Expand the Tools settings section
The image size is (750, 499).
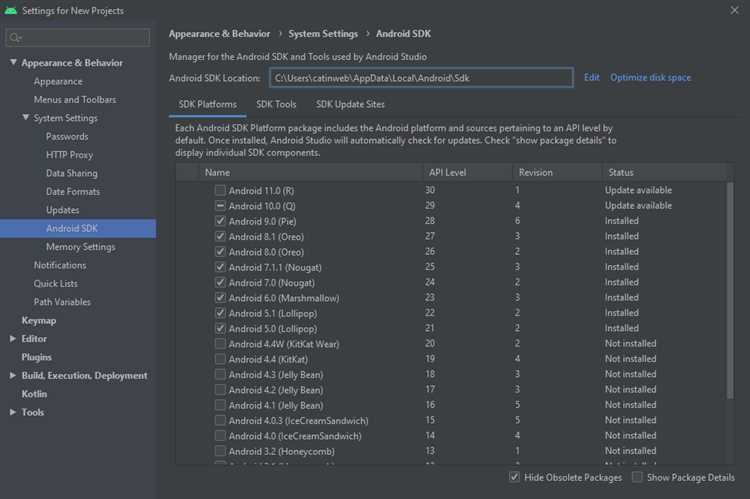click(x=13, y=412)
